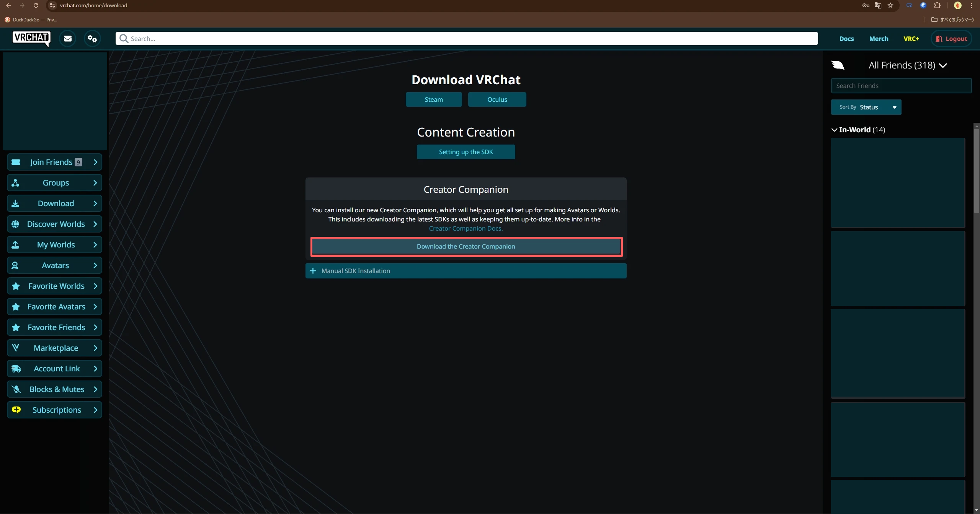This screenshot has height=514, width=980.
Task: Click Download the Creator Companion button
Action: tap(466, 247)
